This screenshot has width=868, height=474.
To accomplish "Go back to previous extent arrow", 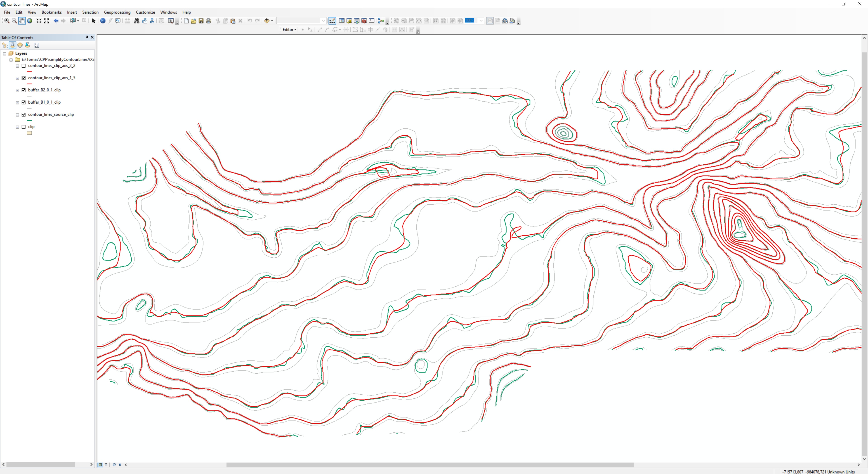I will (56, 21).
